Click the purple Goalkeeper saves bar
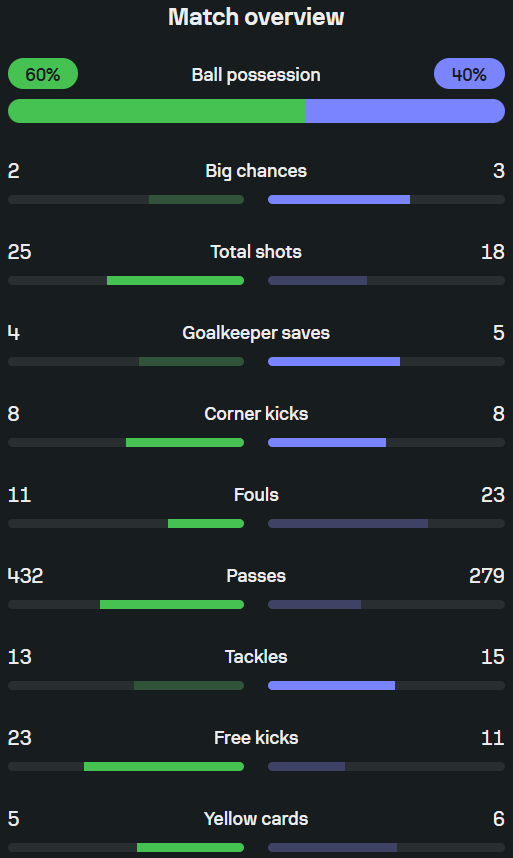The height and width of the screenshot is (858, 513). coord(334,362)
